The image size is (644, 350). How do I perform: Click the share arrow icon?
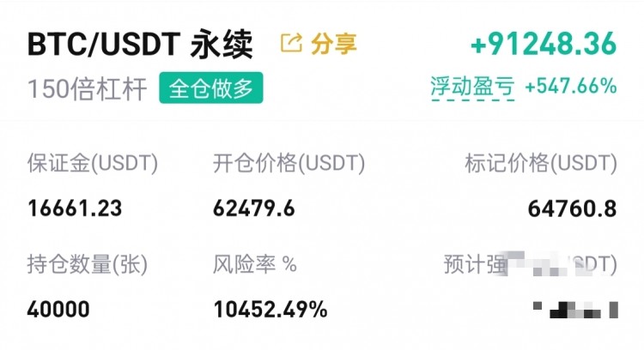(x=291, y=43)
